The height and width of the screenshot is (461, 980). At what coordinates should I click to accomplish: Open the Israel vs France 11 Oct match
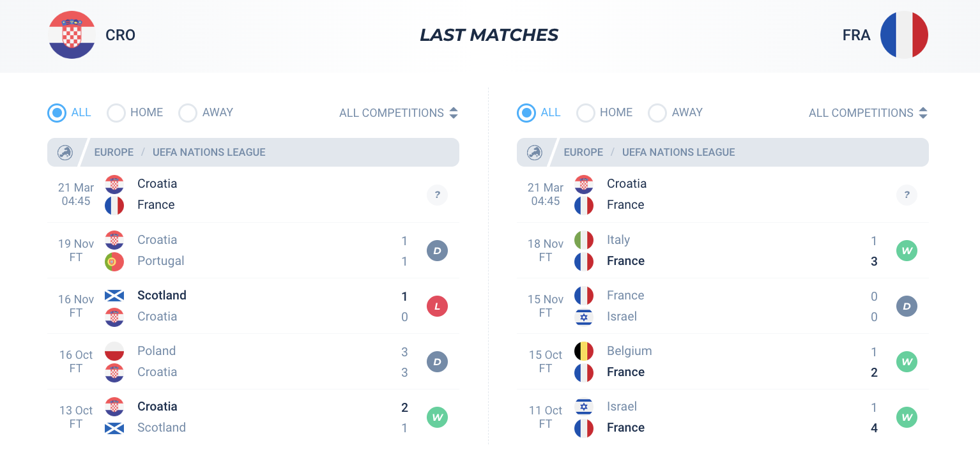tap(723, 418)
